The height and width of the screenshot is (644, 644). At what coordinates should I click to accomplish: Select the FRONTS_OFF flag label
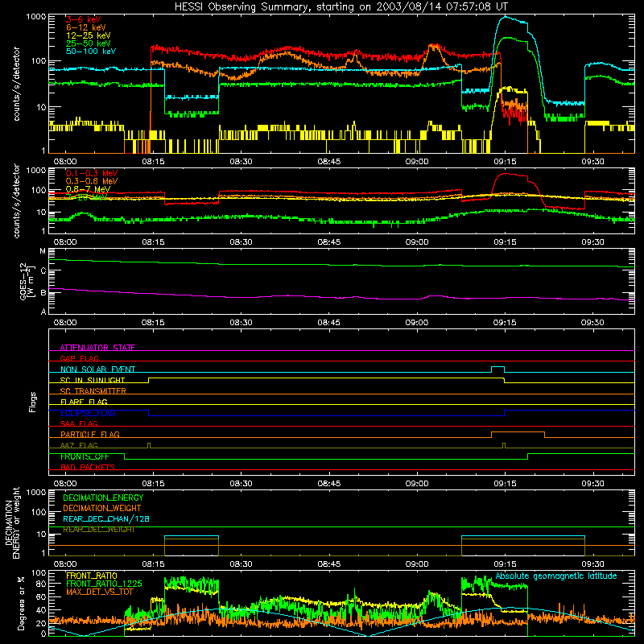tap(85, 456)
